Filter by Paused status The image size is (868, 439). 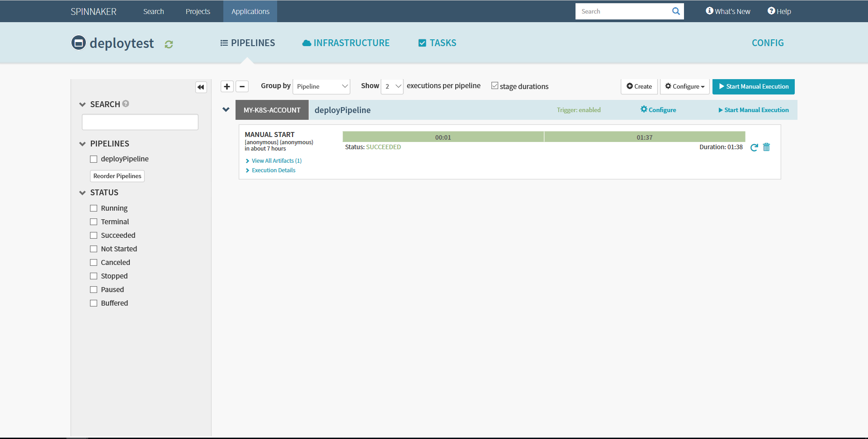(x=94, y=290)
